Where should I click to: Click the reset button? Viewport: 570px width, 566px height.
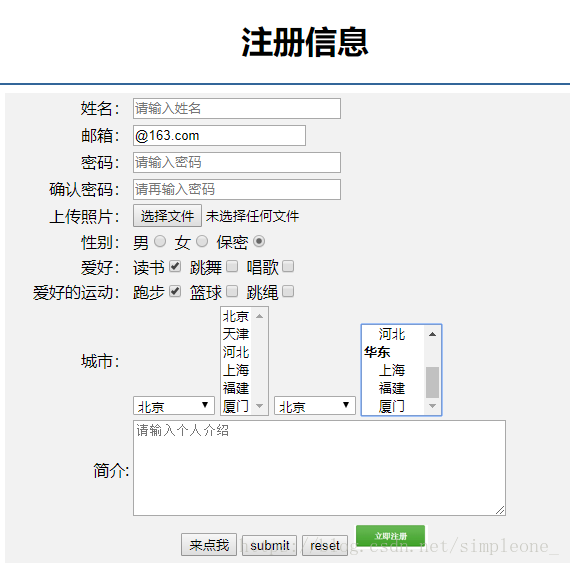(325, 545)
